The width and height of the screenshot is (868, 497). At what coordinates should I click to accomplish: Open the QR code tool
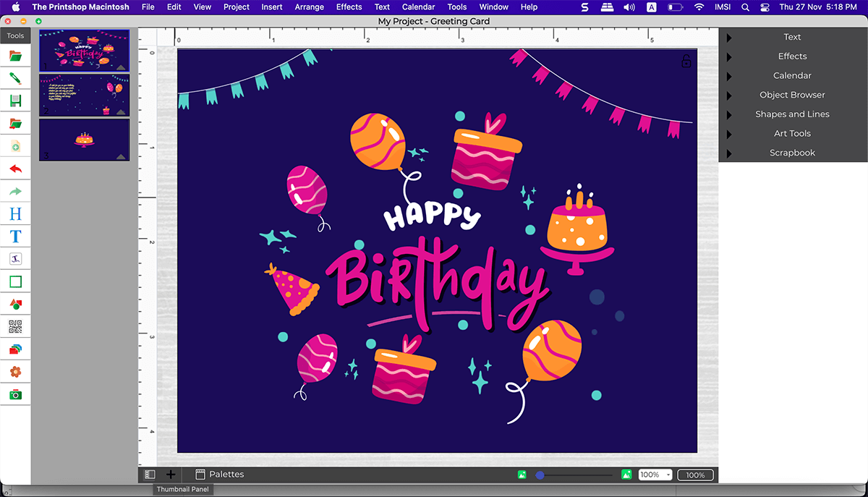(15, 326)
